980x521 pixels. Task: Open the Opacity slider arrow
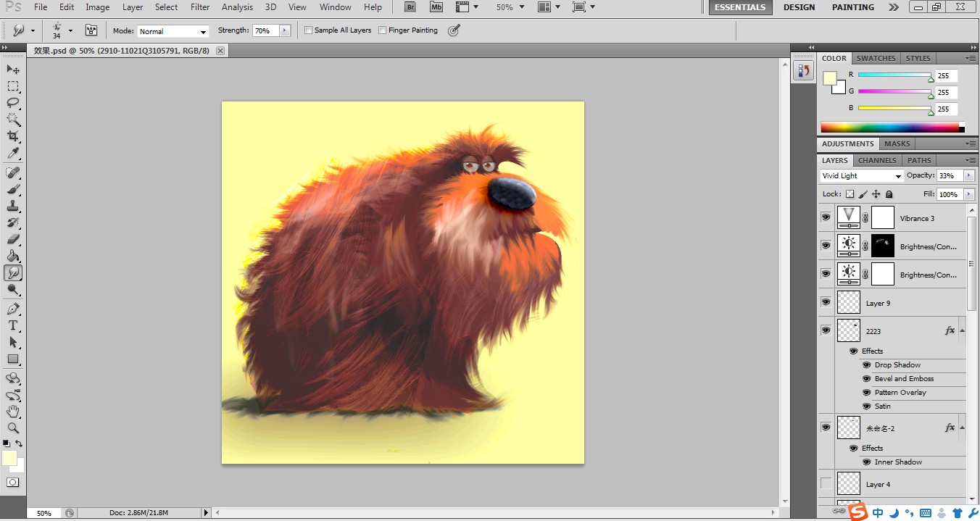969,176
